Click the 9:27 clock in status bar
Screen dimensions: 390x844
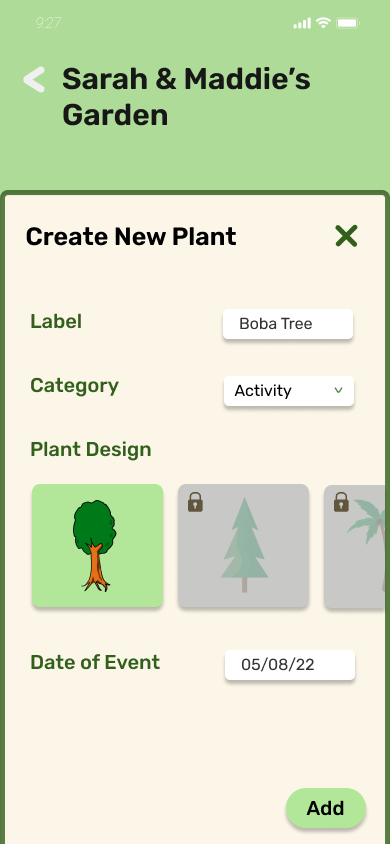point(48,23)
